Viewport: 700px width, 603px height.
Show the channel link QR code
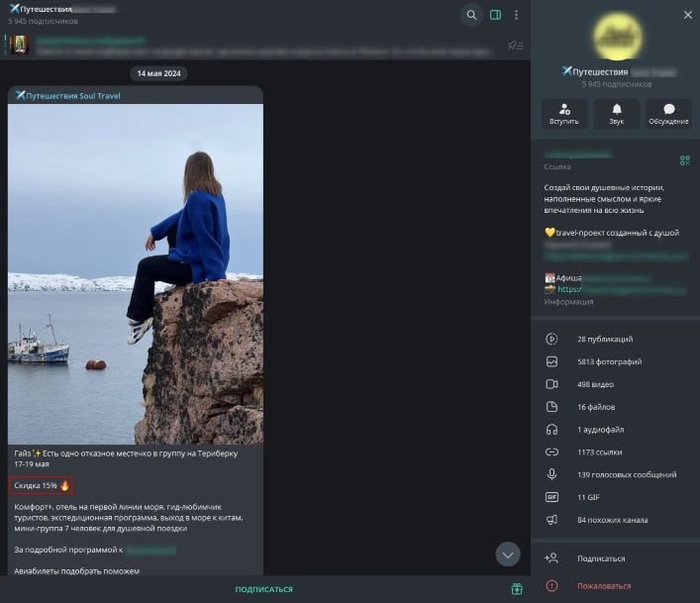[x=684, y=159]
